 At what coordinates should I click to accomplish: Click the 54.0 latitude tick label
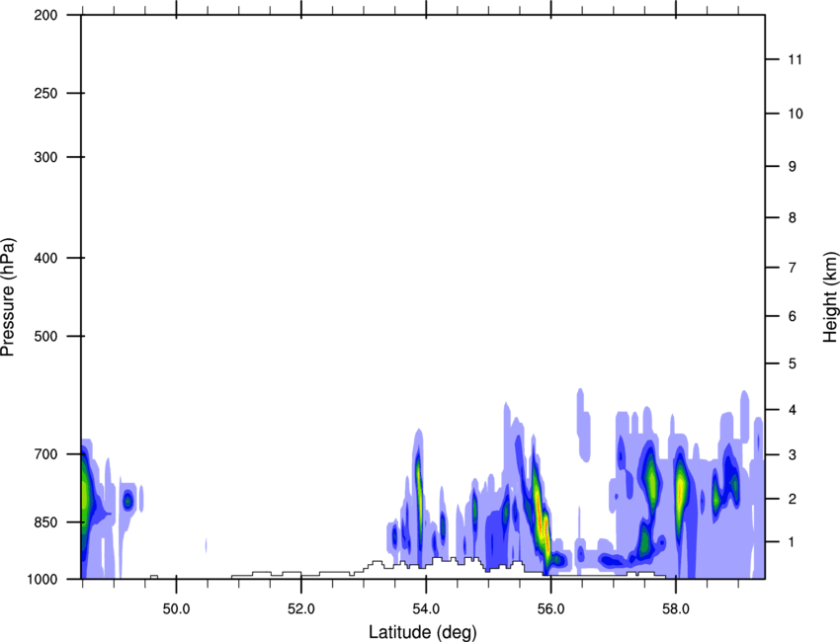coord(427,609)
